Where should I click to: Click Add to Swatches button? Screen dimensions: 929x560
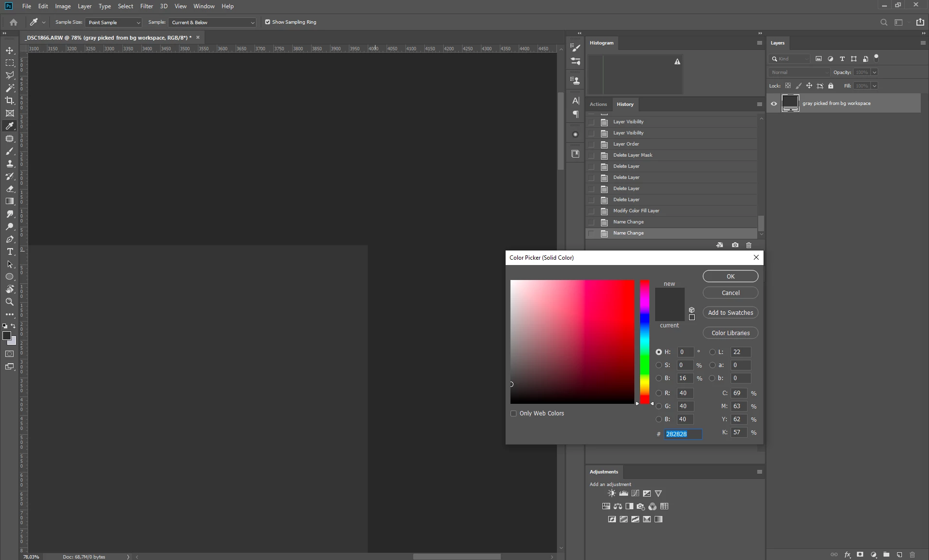pos(730,313)
